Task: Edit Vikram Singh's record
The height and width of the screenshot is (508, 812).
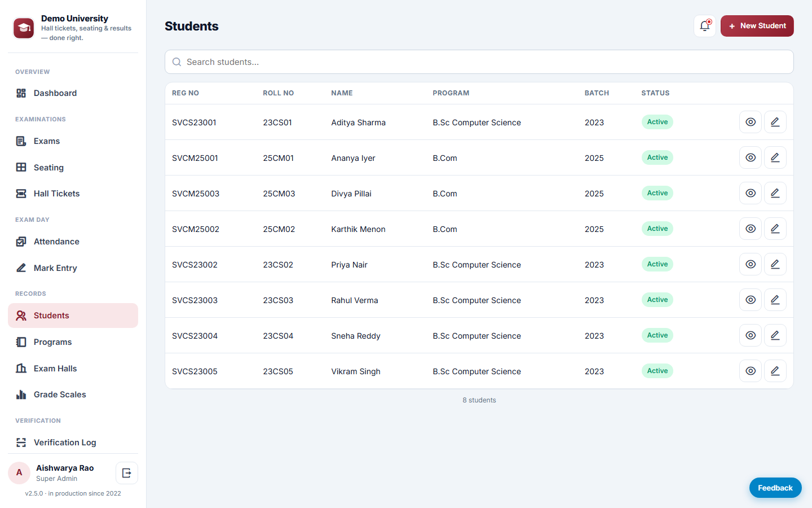Action: coord(775,371)
